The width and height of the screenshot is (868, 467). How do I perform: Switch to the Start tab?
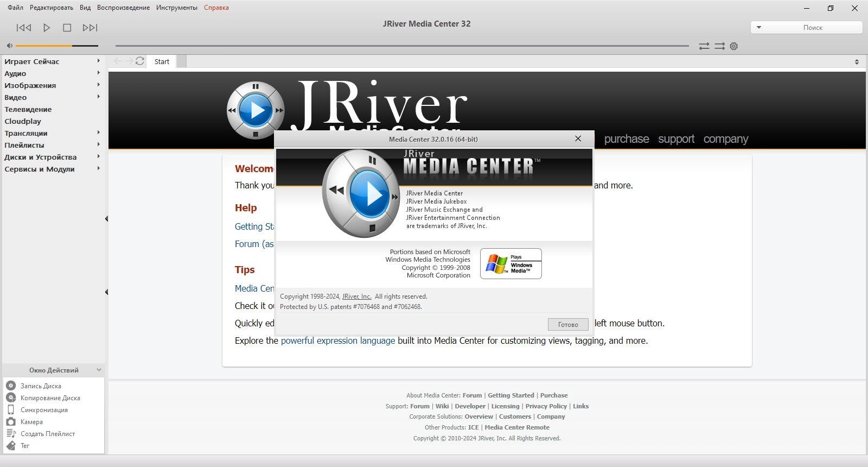tap(162, 61)
